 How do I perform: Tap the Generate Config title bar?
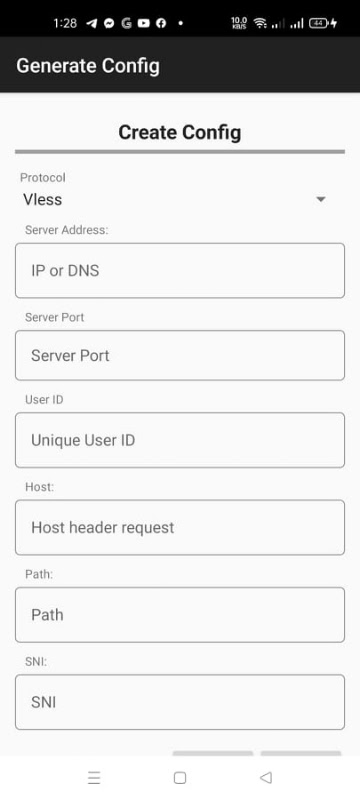[x=179, y=66]
